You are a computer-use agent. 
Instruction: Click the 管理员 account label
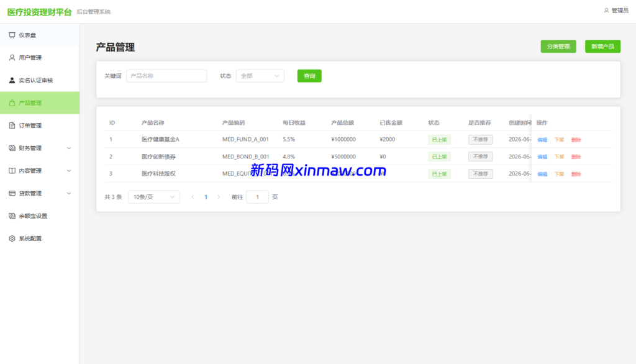[620, 11]
